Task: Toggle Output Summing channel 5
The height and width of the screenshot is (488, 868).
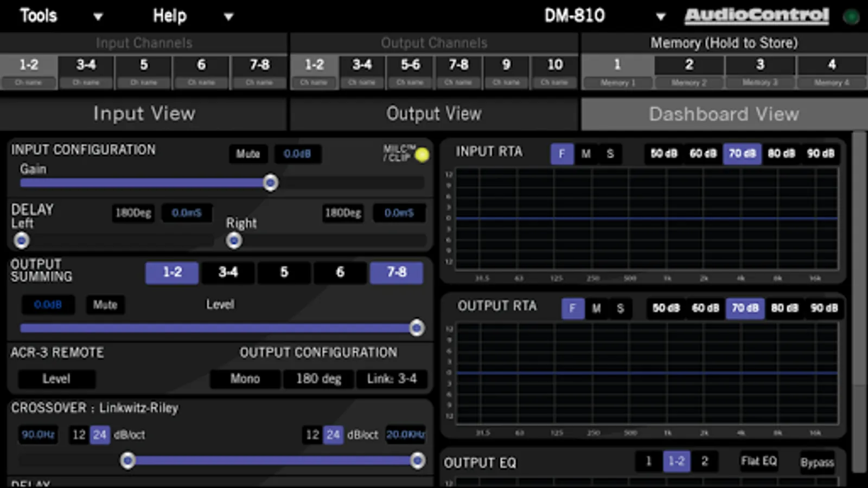Action: [284, 272]
